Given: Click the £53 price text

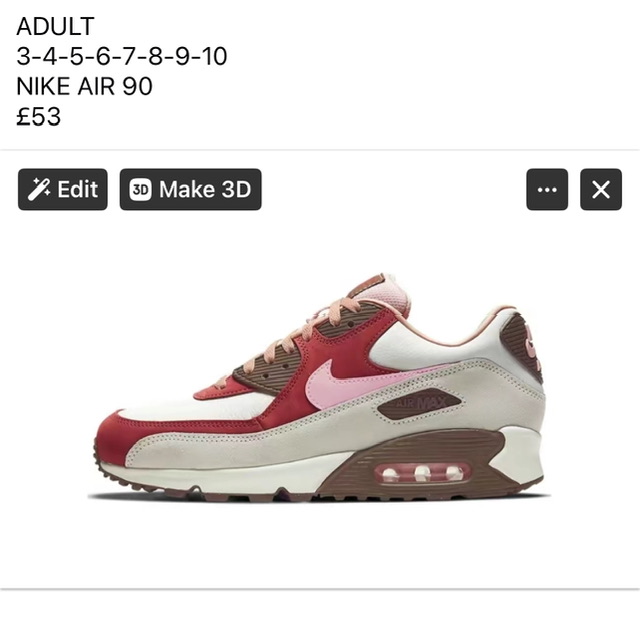Looking at the screenshot, I should click(x=39, y=116).
